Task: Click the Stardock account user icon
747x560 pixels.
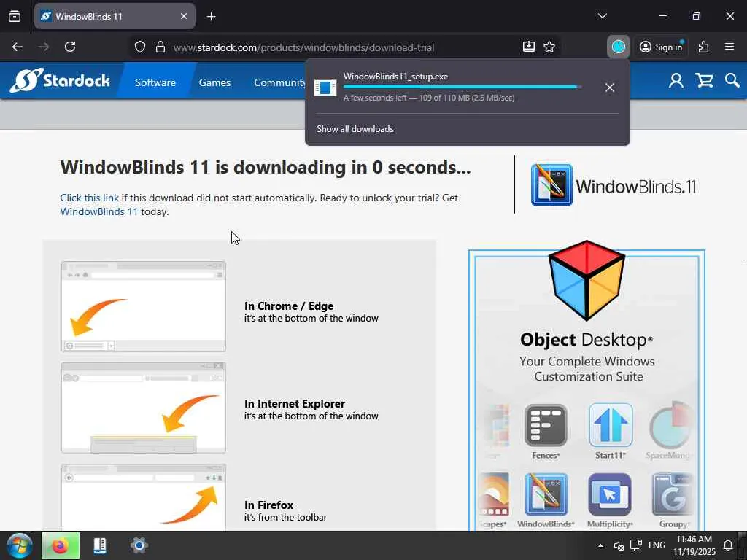Action: [676, 81]
